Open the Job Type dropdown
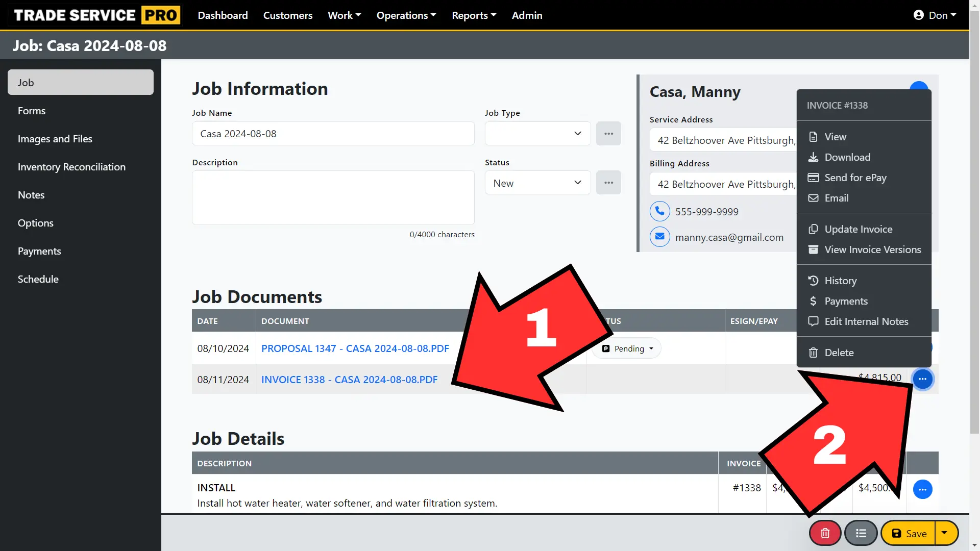The image size is (980, 551). (x=537, y=133)
